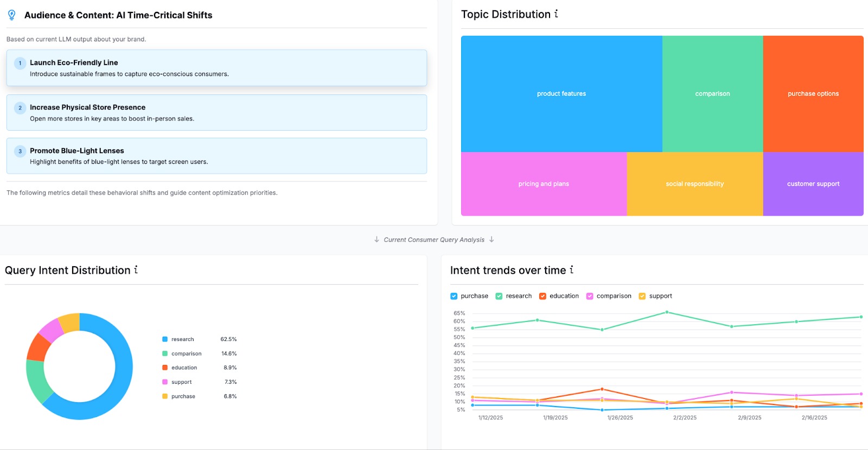Image resolution: width=868 pixels, height=450 pixels.
Task: Disable the support series checkbox
Action: click(x=642, y=296)
